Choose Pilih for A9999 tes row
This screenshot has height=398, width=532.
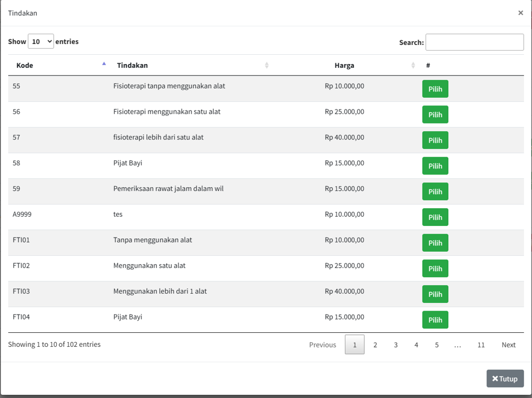click(435, 217)
